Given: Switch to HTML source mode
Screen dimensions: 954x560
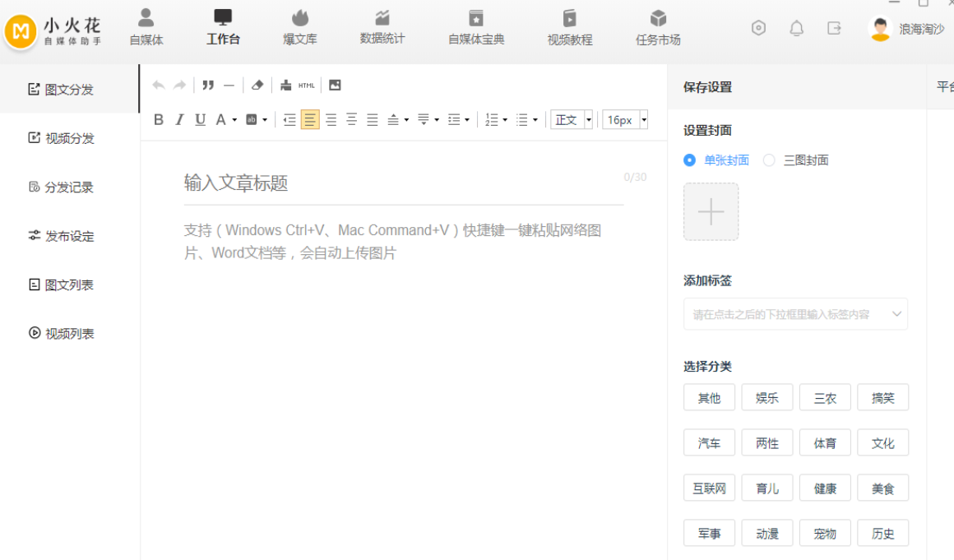Looking at the screenshot, I should tap(307, 86).
